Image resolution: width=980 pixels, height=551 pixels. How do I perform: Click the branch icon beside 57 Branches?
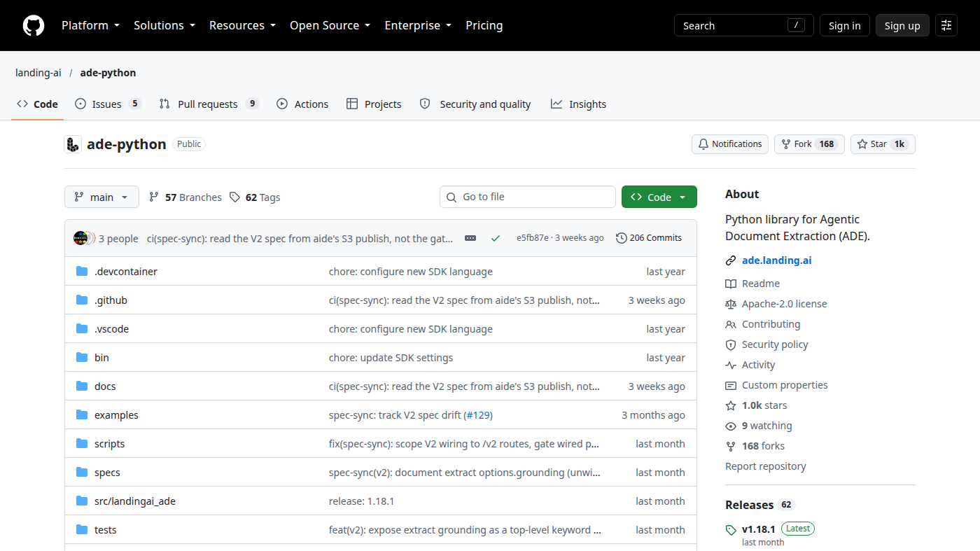(x=154, y=197)
